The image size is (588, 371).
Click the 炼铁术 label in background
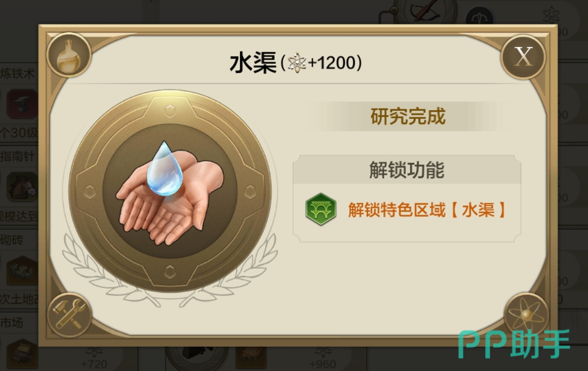tap(17, 74)
